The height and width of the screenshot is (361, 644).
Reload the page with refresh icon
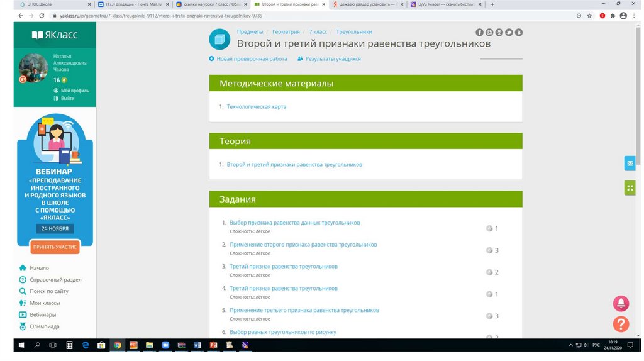point(42,16)
